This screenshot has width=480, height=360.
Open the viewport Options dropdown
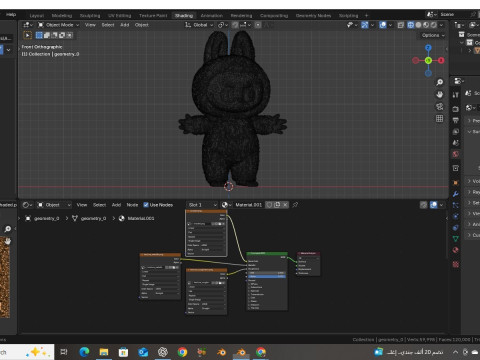click(x=433, y=35)
